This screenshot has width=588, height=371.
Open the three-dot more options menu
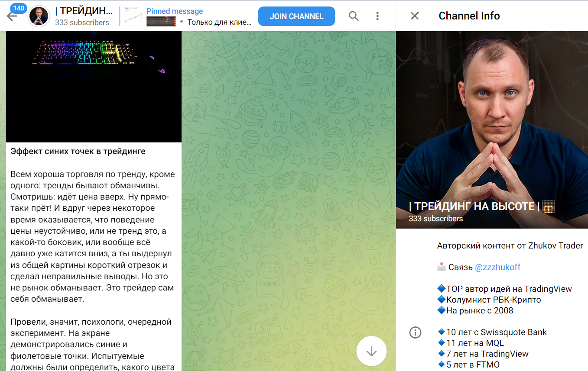click(377, 16)
